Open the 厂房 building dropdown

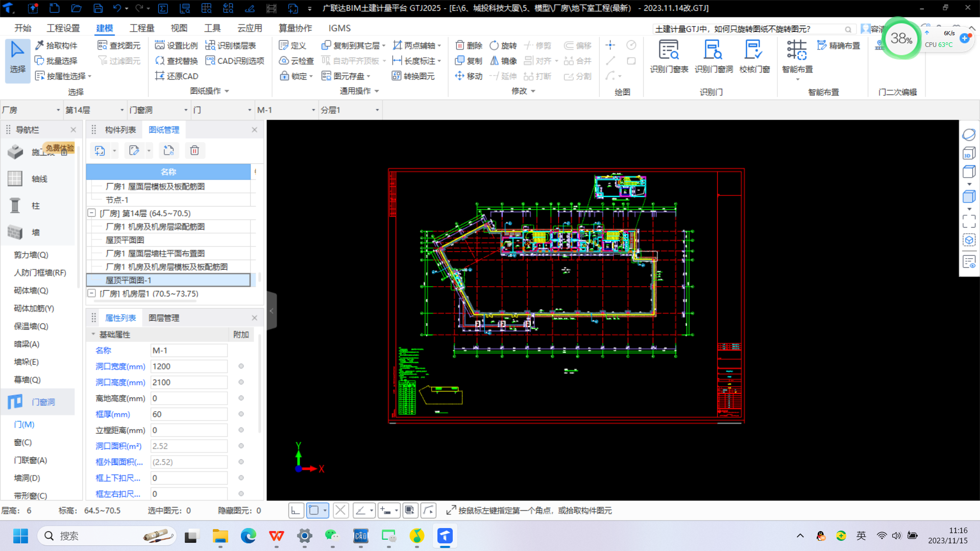31,110
